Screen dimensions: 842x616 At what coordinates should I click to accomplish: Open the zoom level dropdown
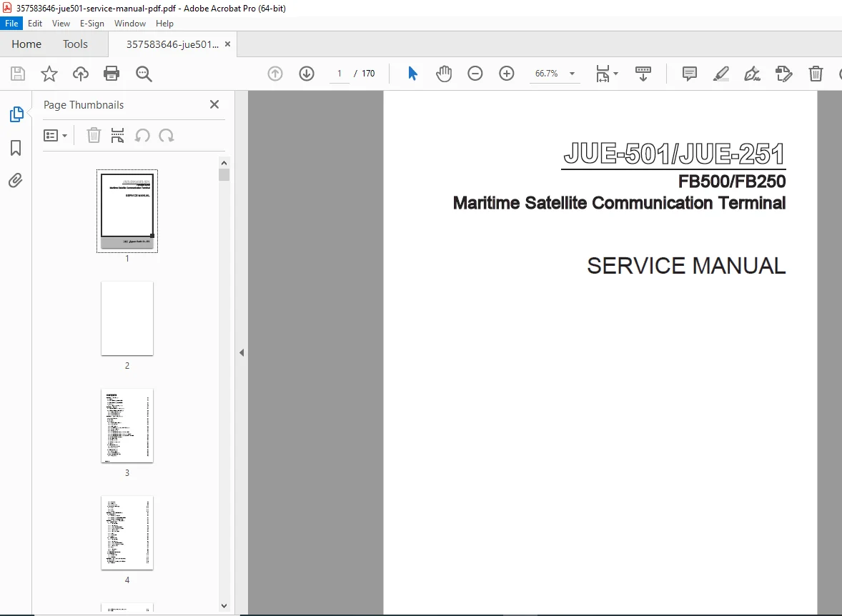click(x=572, y=74)
